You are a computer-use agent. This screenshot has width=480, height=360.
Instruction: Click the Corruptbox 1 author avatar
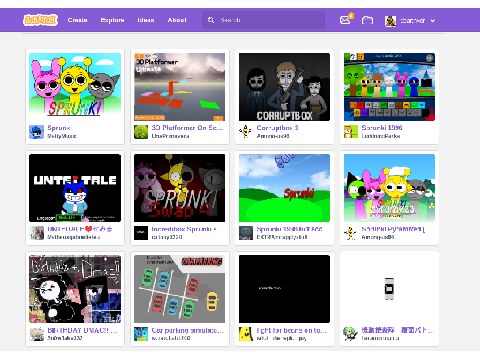click(246, 132)
